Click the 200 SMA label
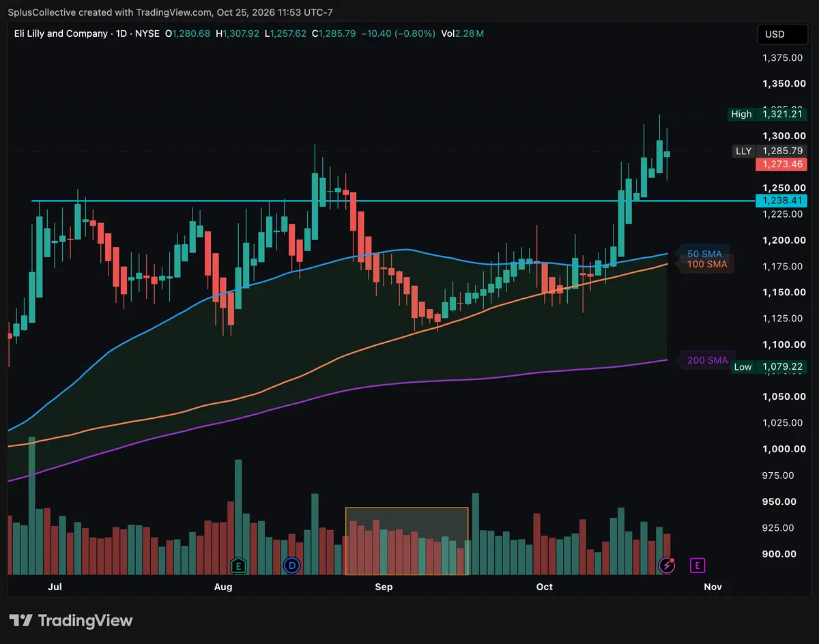This screenshot has height=644, width=819. click(707, 360)
